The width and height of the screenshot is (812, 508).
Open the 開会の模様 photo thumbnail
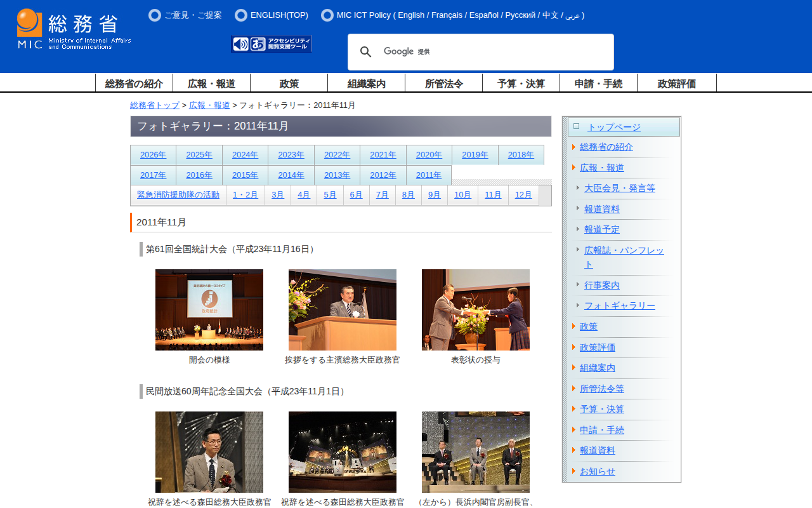click(209, 310)
